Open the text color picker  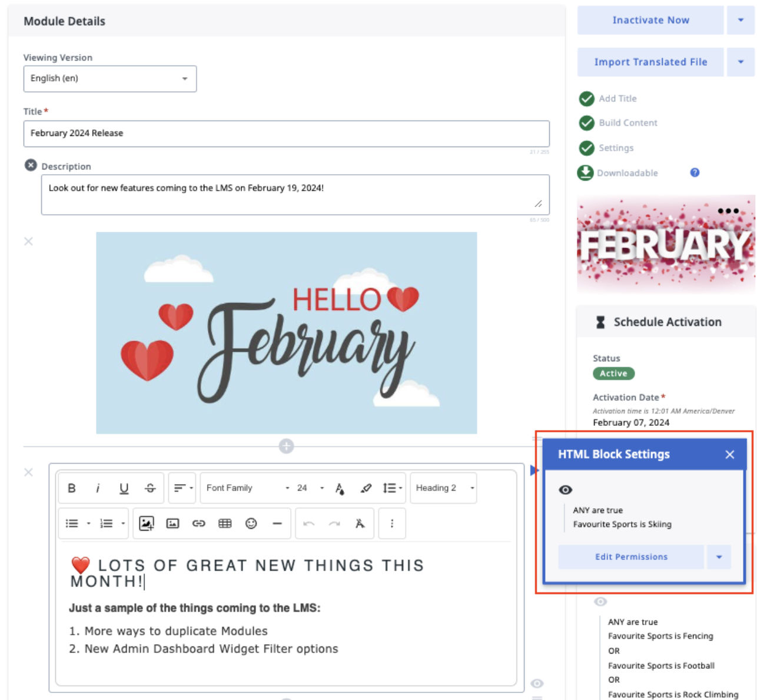point(340,488)
